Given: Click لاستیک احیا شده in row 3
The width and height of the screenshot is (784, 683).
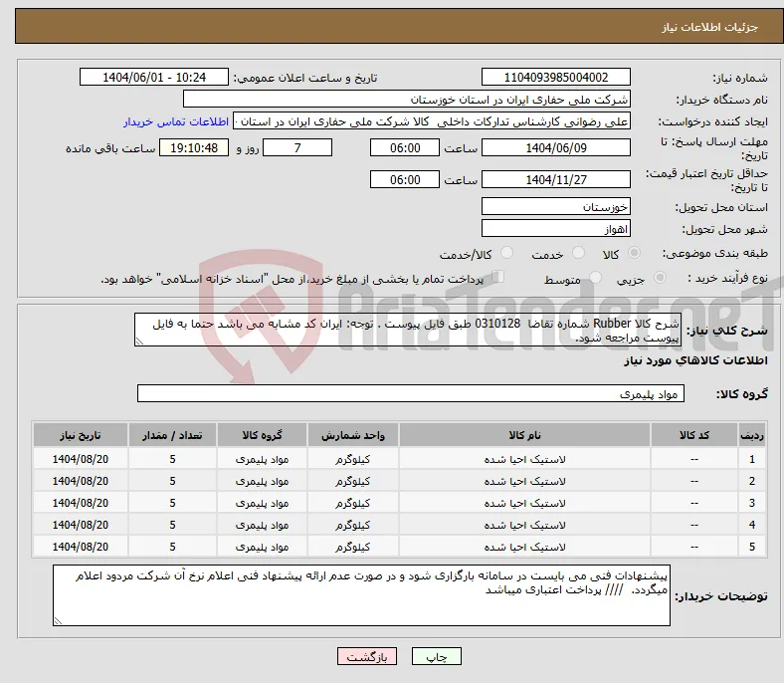Looking at the screenshot, I should click(524, 503).
